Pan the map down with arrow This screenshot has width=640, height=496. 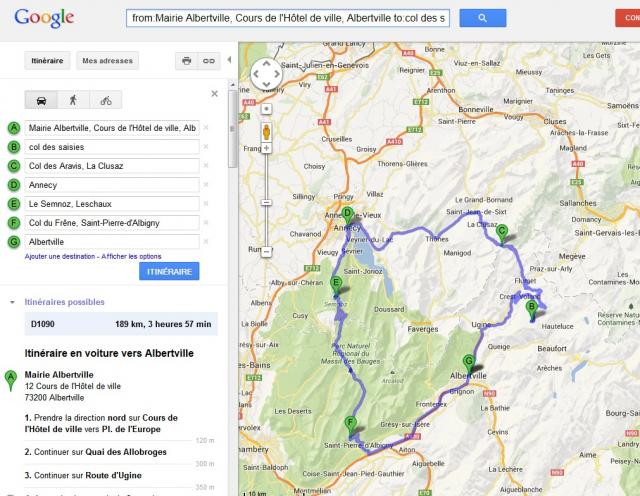coord(266,85)
